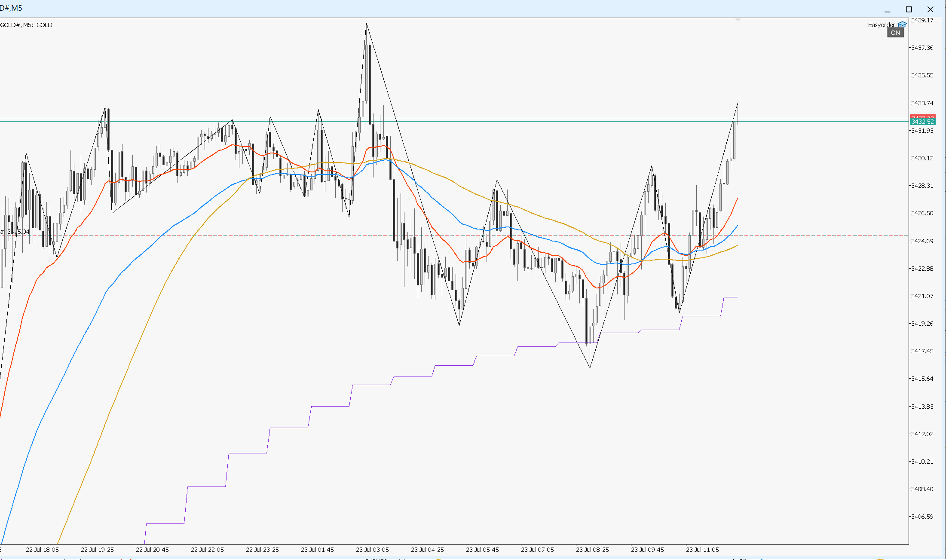Click the 3424.69 price scale label

pos(922,241)
